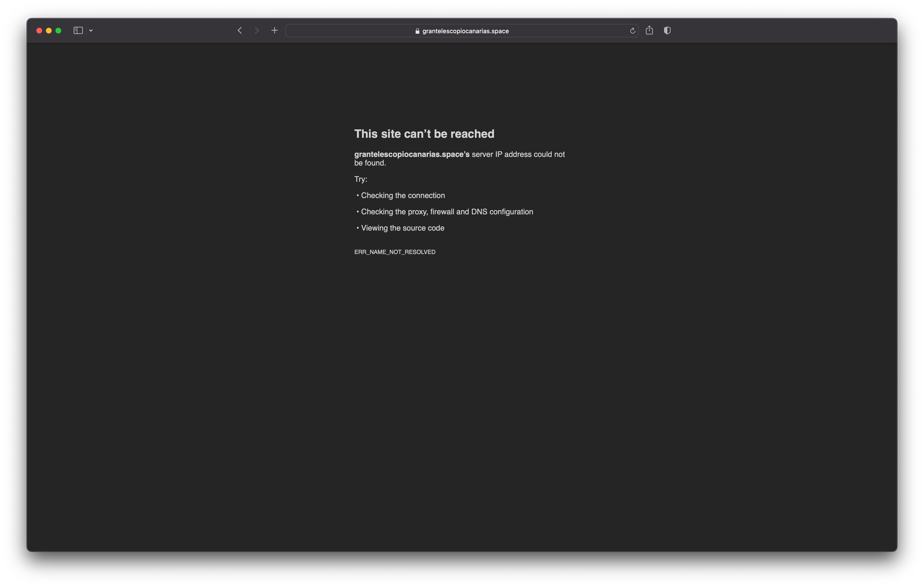Minimize the window using yellow button
The height and width of the screenshot is (587, 924).
point(49,31)
